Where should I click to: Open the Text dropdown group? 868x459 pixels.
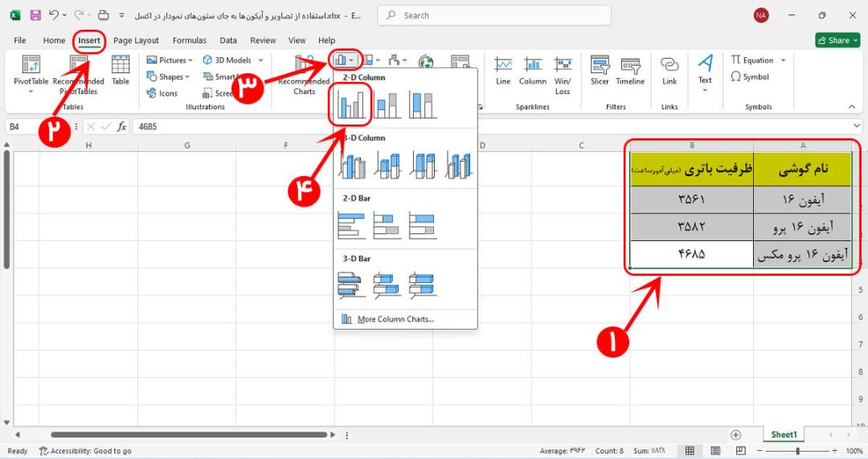[x=705, y=73]
